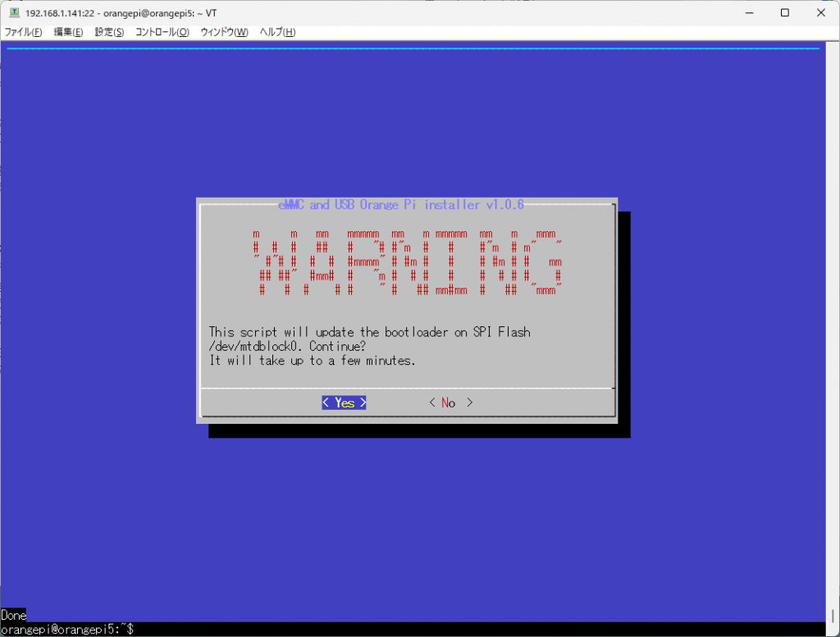
Task: Click the orangepi@orangepi5 shell prompt line
Action: 67,630
